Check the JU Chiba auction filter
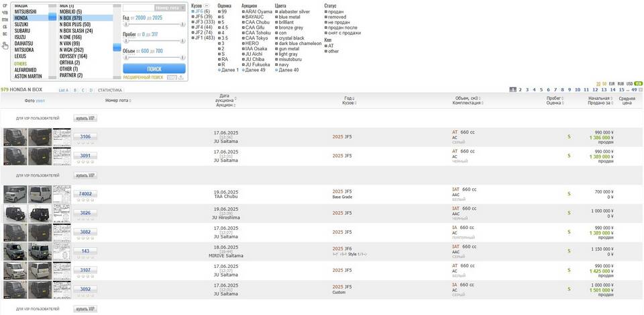 click(244, 59)
